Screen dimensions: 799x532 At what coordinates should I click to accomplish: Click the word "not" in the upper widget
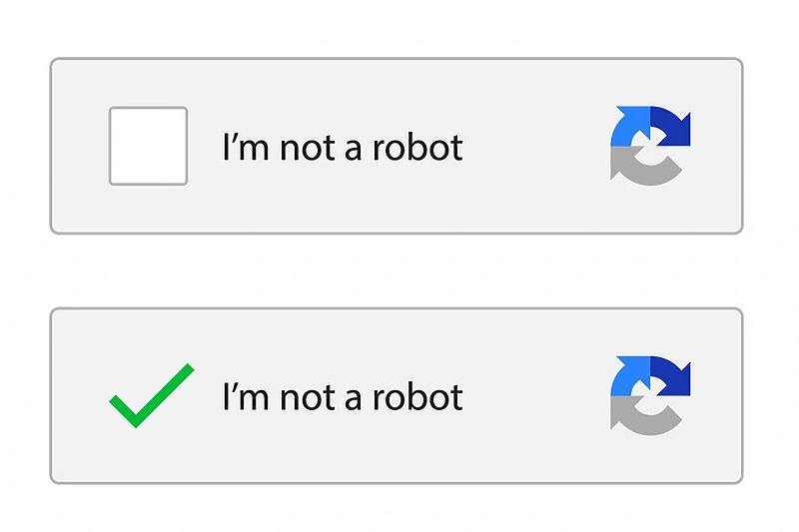[301, 148]
